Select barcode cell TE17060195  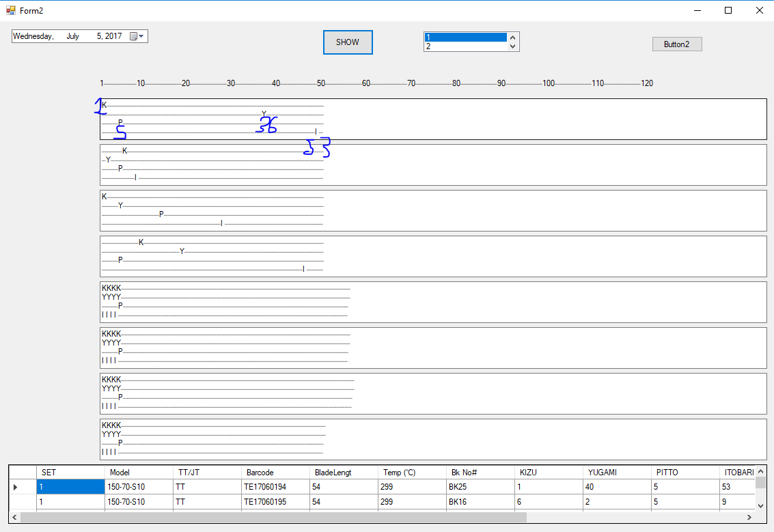[275, 502]
